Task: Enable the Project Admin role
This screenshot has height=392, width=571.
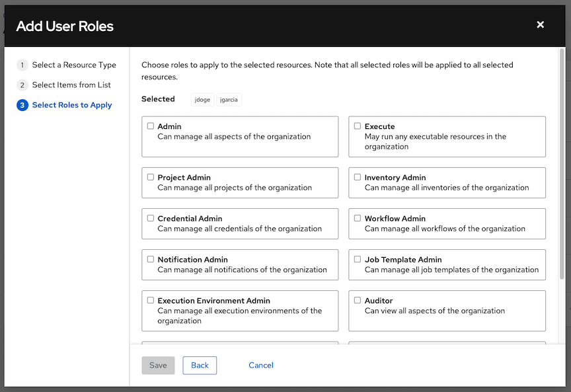Action: click(151, 176)
